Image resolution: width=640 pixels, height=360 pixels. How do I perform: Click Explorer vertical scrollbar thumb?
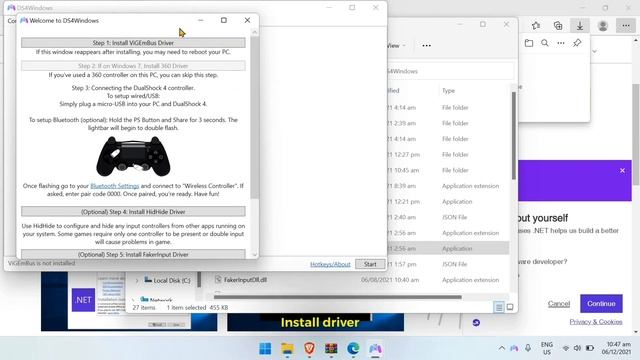513,136
